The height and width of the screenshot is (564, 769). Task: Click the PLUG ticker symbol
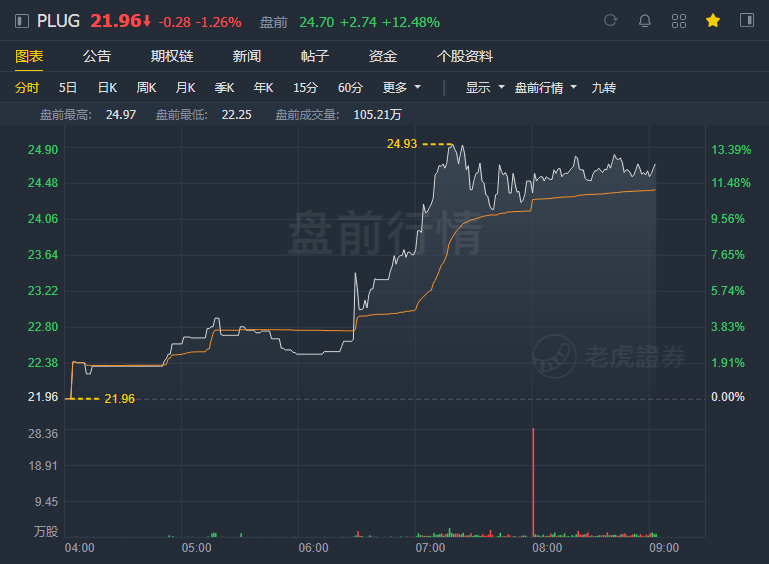coord(58,21)
